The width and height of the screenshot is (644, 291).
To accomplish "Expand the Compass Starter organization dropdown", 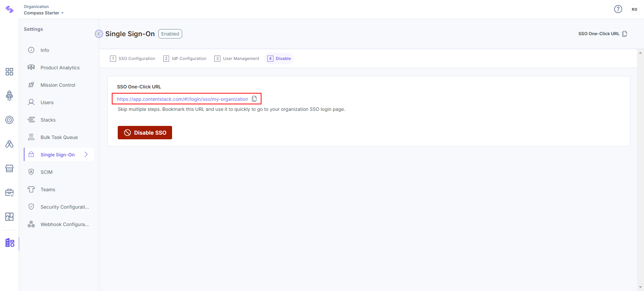I will [x=44, y=13].
